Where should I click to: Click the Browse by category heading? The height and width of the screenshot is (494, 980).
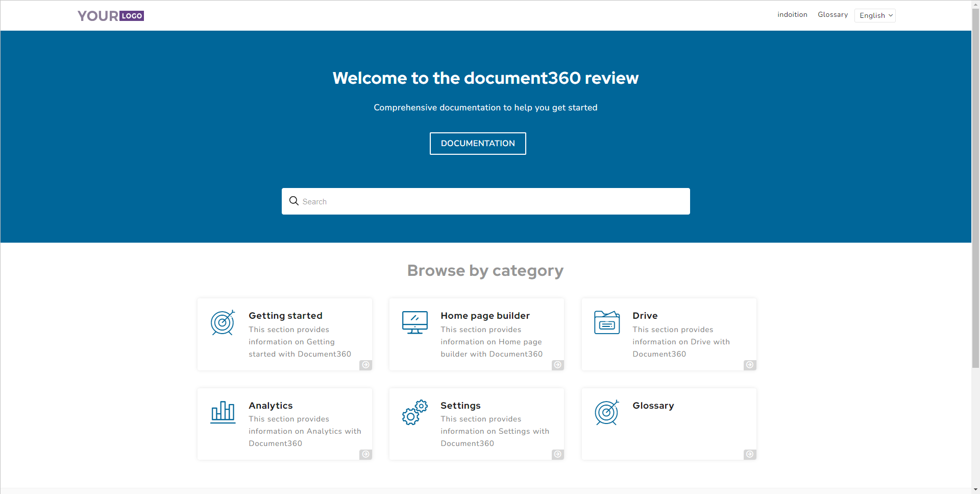[x=485, y=270]
